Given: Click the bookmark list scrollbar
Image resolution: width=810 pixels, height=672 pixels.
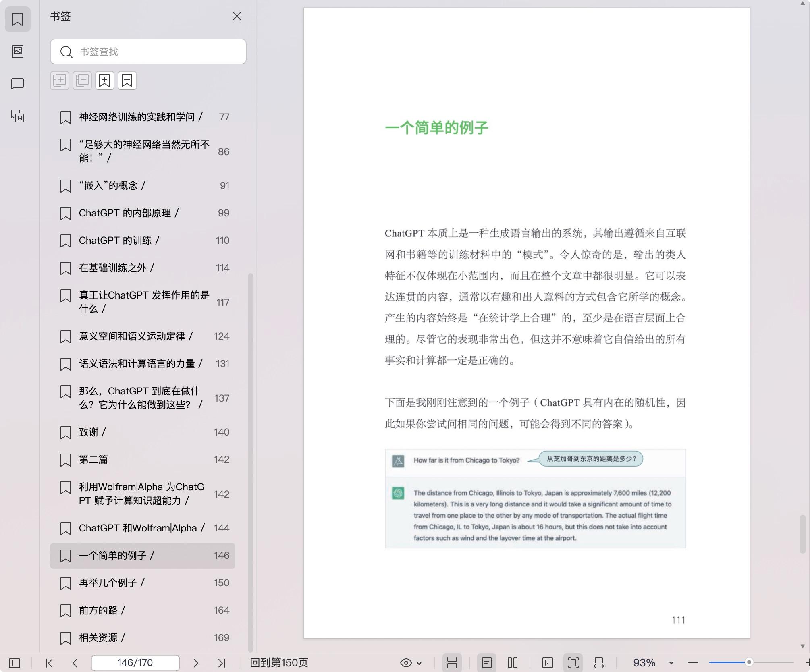Looking at the screenshot, I should click(x=250, y=463).
